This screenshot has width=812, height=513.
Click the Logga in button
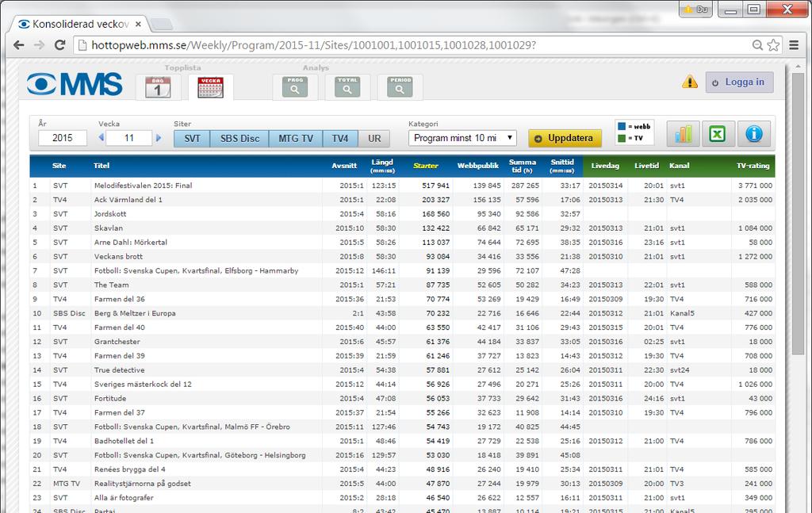tap(740, 82)
